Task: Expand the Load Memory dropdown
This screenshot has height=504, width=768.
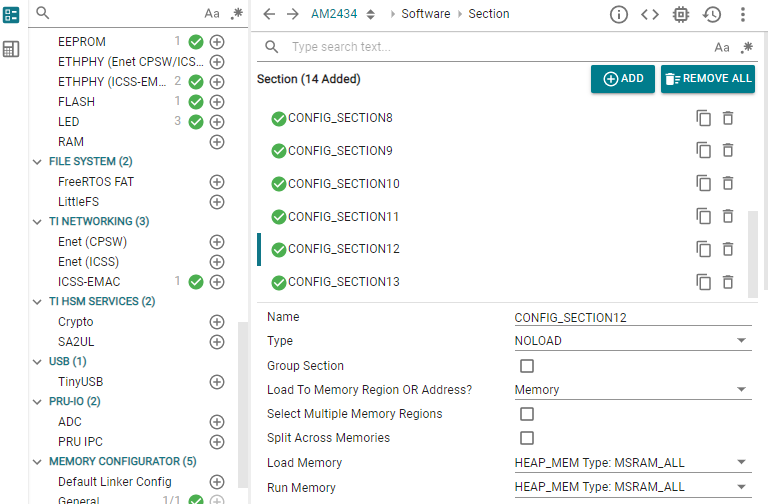Action: tap(631, 463)
